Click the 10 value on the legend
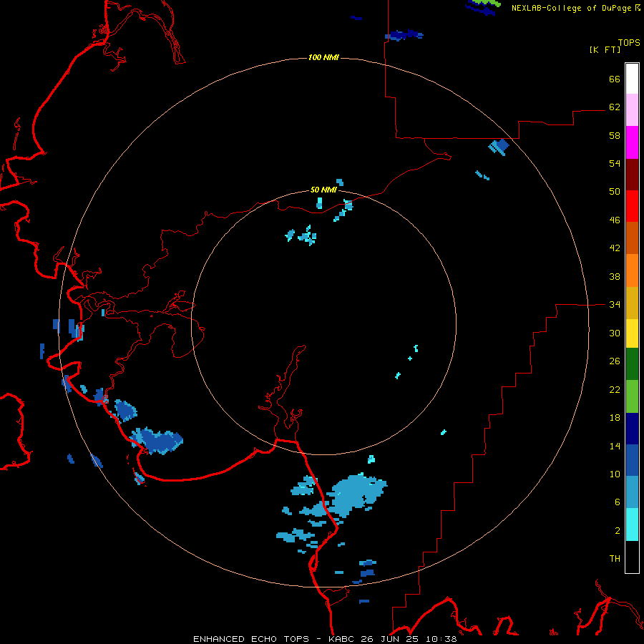 point(615,474)
